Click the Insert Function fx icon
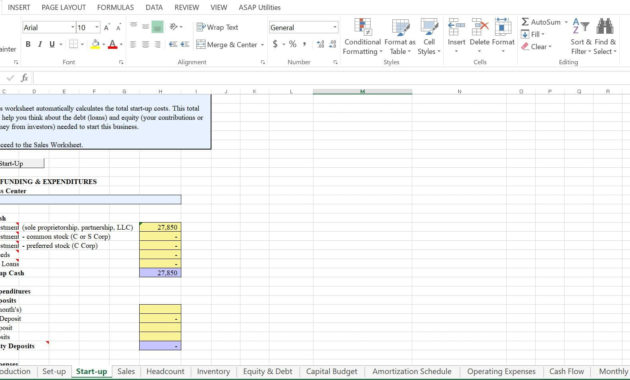Image resolution: width=630 pixels, height=380 pixels. [x=25, y=78]
